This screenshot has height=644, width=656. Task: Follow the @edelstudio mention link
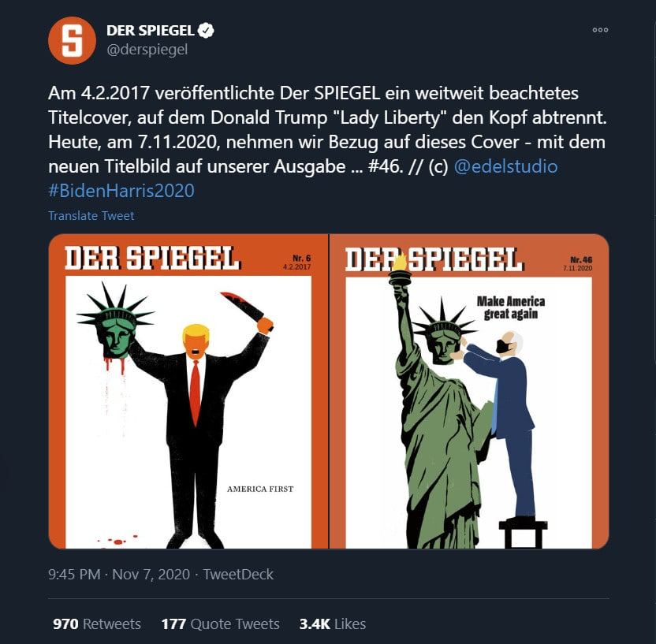505,166
